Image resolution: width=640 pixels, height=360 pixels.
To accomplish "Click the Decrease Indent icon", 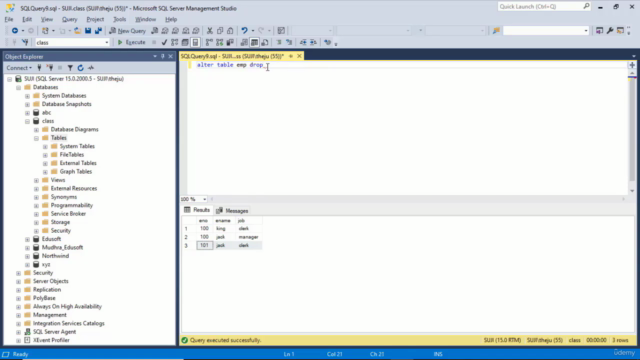I will (x=303, y=42).
